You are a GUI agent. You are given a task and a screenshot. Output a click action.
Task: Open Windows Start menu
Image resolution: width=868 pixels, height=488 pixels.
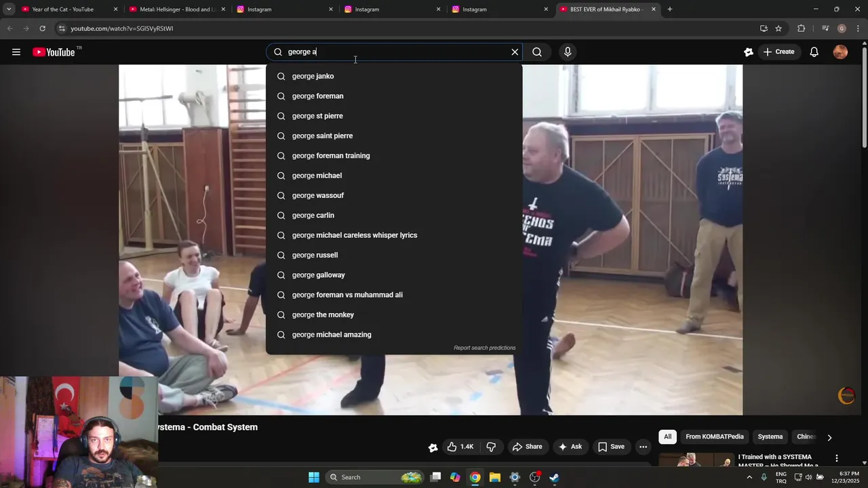tap(313, 477)
